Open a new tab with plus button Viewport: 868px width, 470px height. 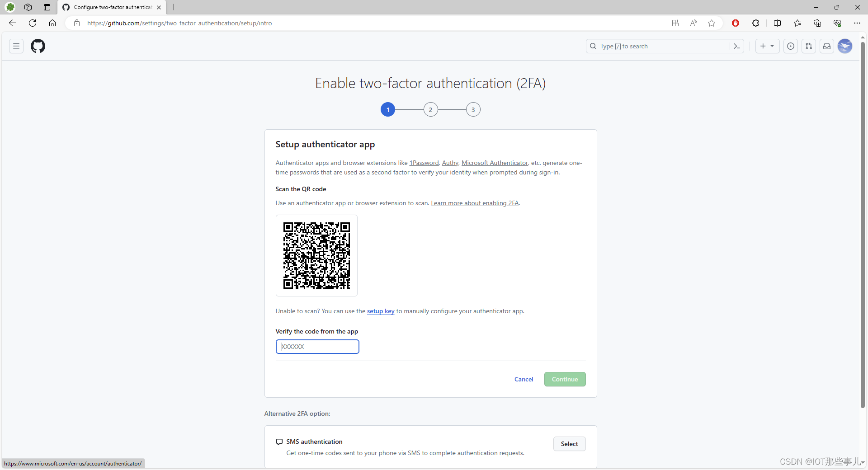pyautogui.click(x=174, y=7)
